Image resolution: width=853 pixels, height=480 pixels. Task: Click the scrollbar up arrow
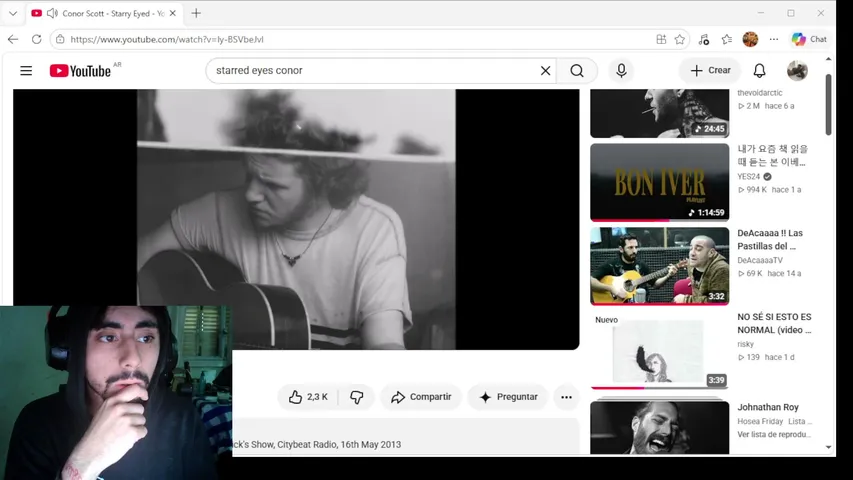click(x=828, y=59)
